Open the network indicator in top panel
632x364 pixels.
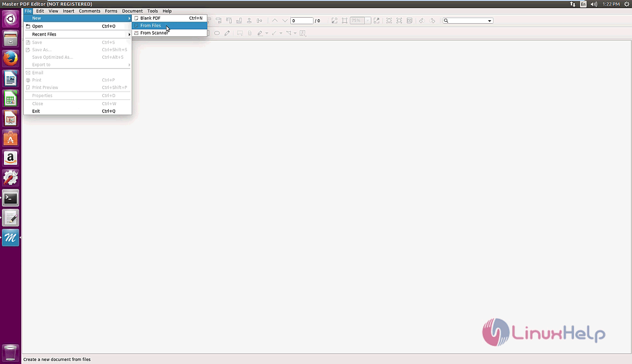[573, 4]
